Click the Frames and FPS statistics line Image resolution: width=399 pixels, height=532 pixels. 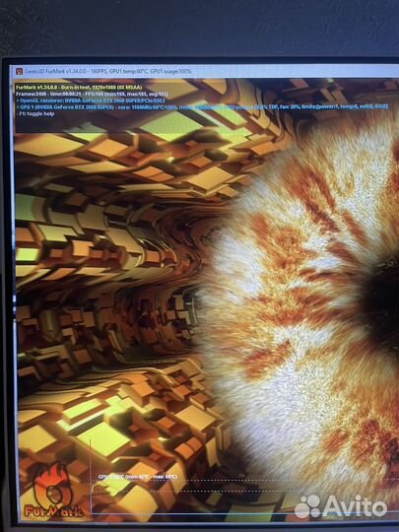(92, 94)
